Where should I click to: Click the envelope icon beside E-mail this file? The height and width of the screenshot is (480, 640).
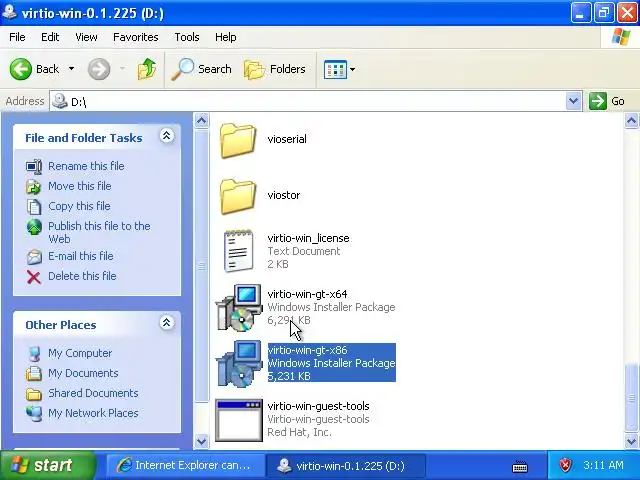pos(34,257)
